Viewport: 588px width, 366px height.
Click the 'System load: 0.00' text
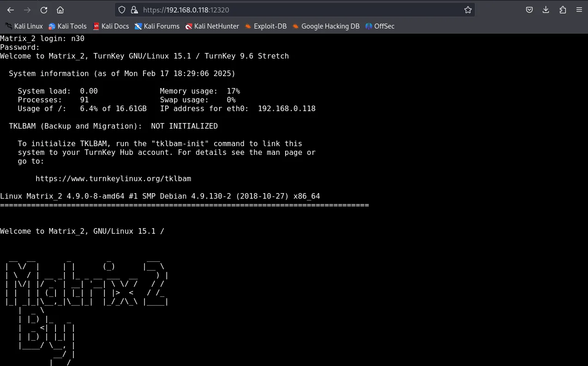[x=58, y=91]
